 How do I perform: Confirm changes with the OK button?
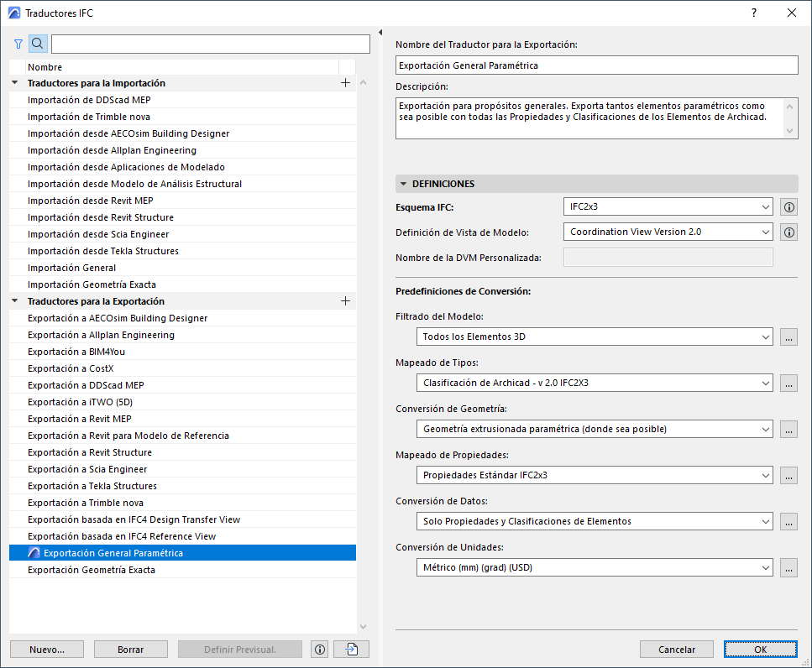click(759, 649)
